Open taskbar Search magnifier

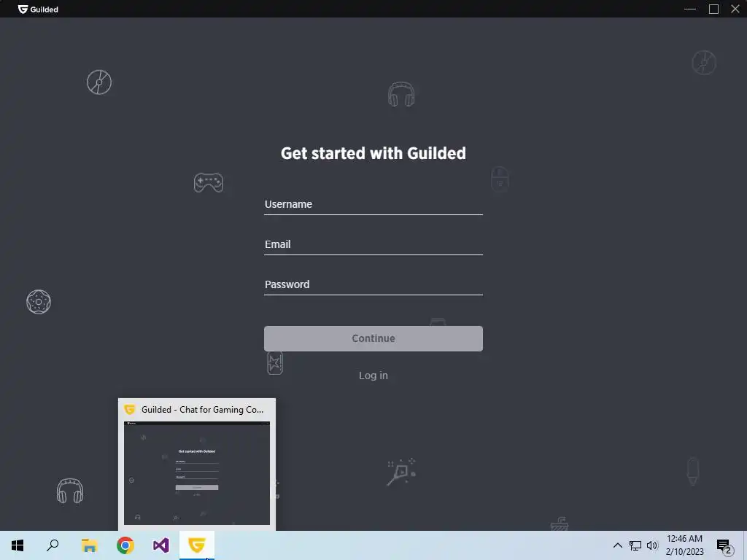[x=53, y=545]
